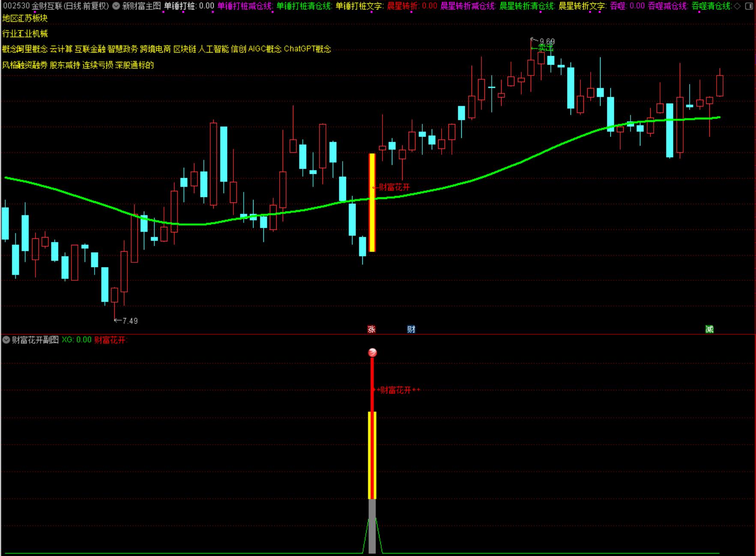Click the 9.69 high price label
756x556 pixels.
click(x=547, y=42)
